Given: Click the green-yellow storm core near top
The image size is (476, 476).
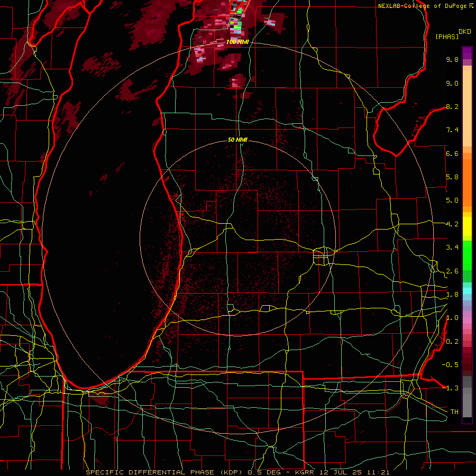Looking at the screenshot, I should [236, 26].
